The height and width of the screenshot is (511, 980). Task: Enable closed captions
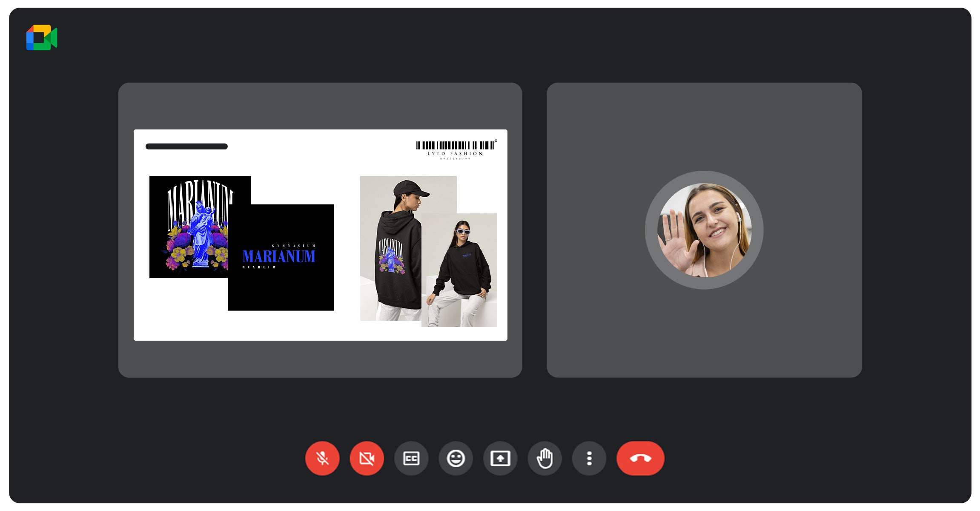[x=411, y=458]
